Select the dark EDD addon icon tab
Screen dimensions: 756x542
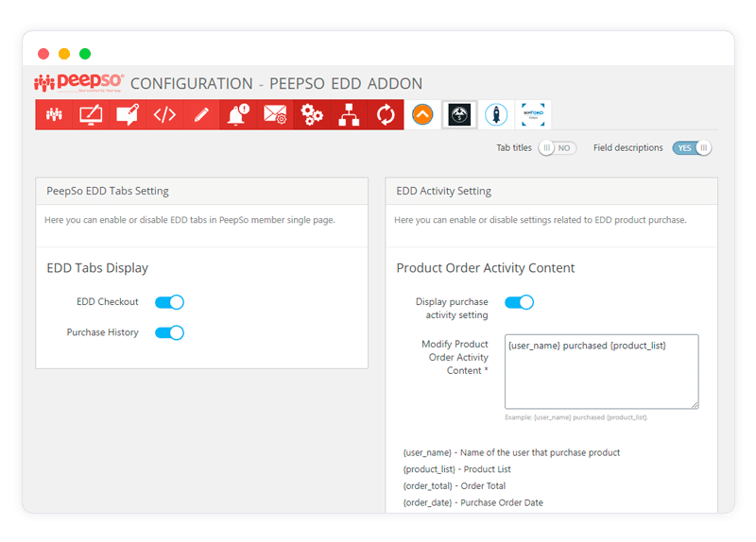pos(459,114)
